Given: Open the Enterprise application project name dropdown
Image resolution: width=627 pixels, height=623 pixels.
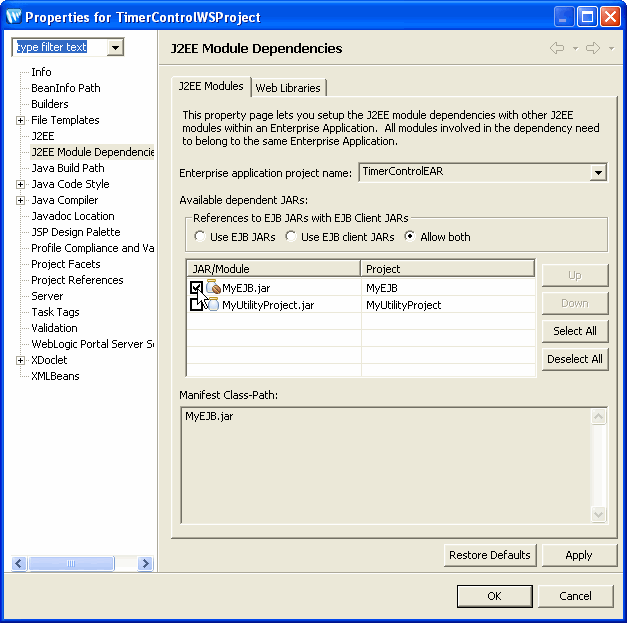Looking at the screenshot, I should click(598, 173).
